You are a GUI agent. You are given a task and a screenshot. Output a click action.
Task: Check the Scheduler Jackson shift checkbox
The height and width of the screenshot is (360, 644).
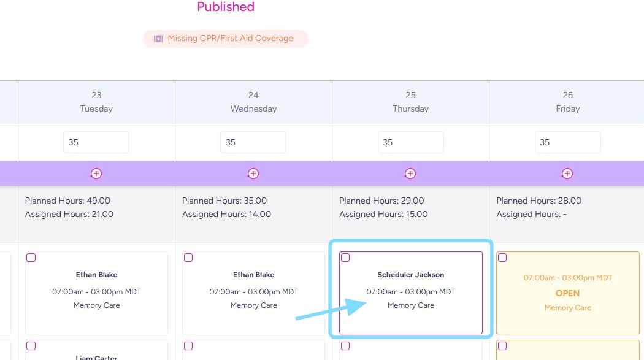345,258
